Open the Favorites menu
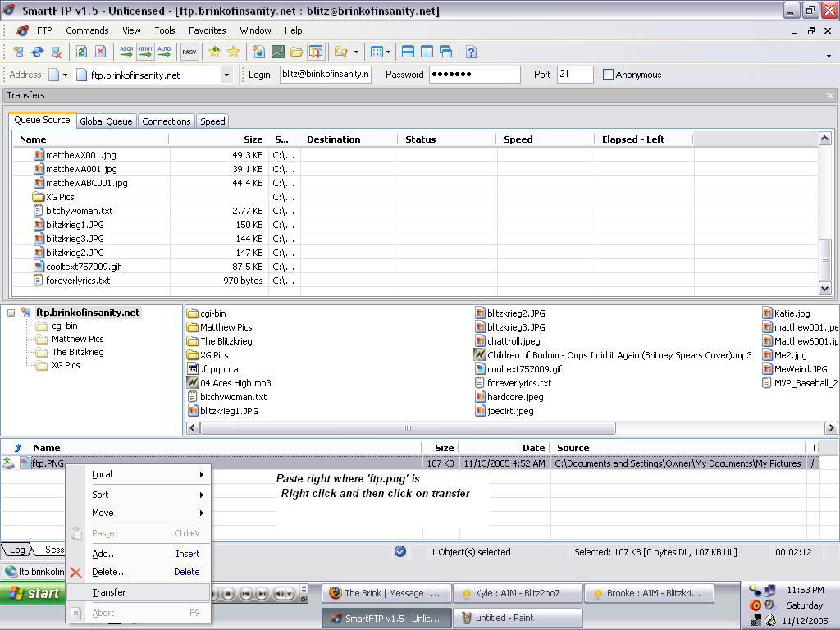840x630 pixels. 207,30
